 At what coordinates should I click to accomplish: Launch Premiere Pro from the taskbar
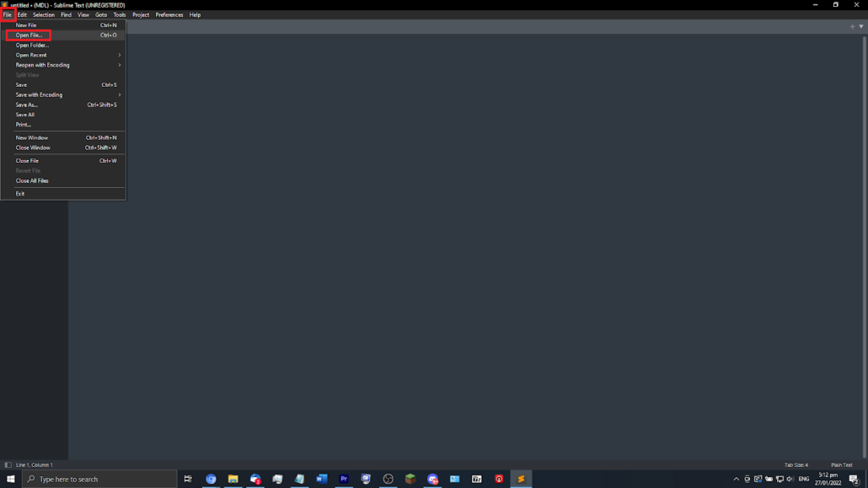tap(344, 479)
